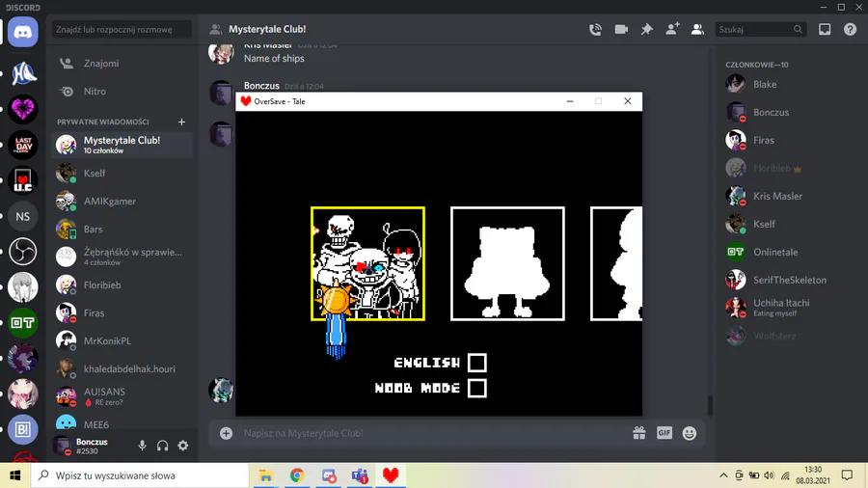The height and width of the screenshot is (488, 868).
Task: Open the conversation with khaledabdelhak.houri
Action: pos(122,368)
